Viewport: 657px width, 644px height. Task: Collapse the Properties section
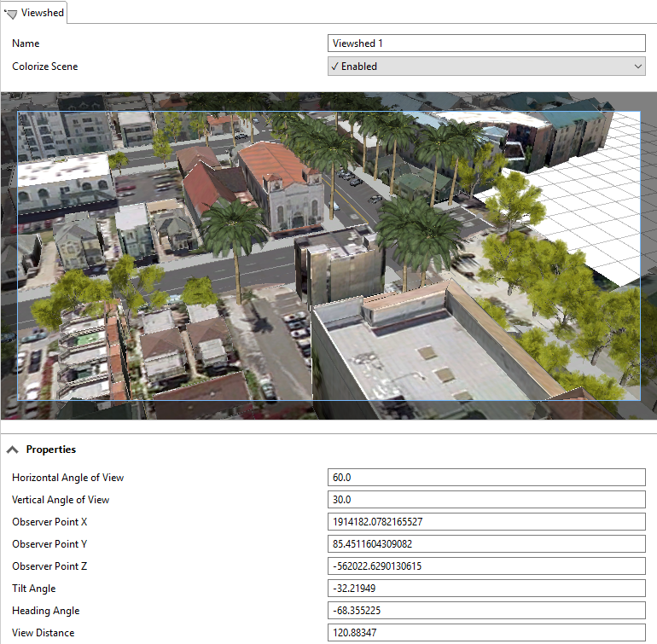(x=13, y=450)
